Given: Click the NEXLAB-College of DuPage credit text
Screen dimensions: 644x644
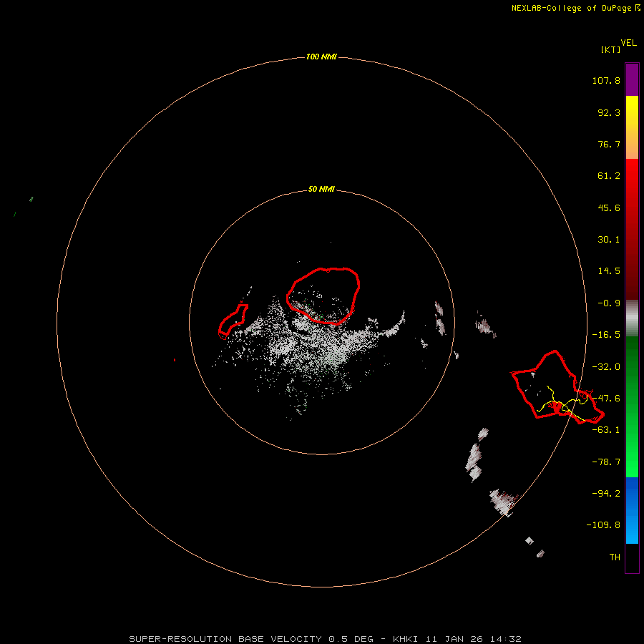Looking at the screenshot, I should (575, 8).
